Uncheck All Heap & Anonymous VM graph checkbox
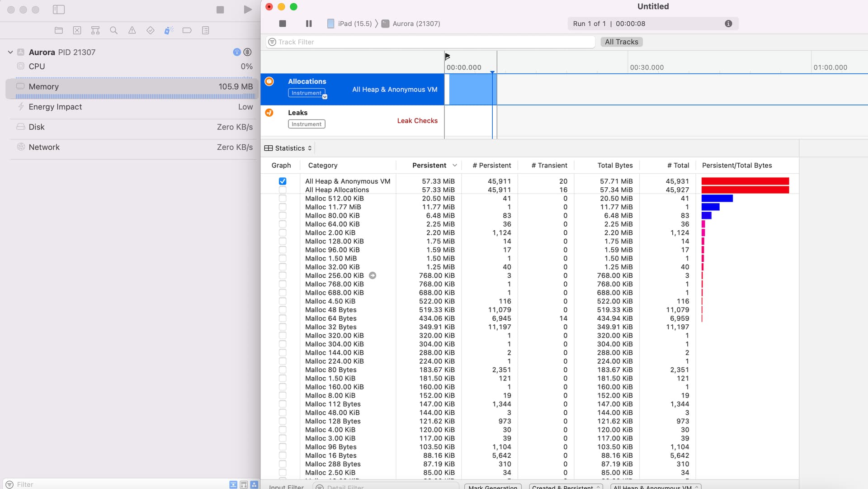868x489 pixels. [x=283, y=181]
